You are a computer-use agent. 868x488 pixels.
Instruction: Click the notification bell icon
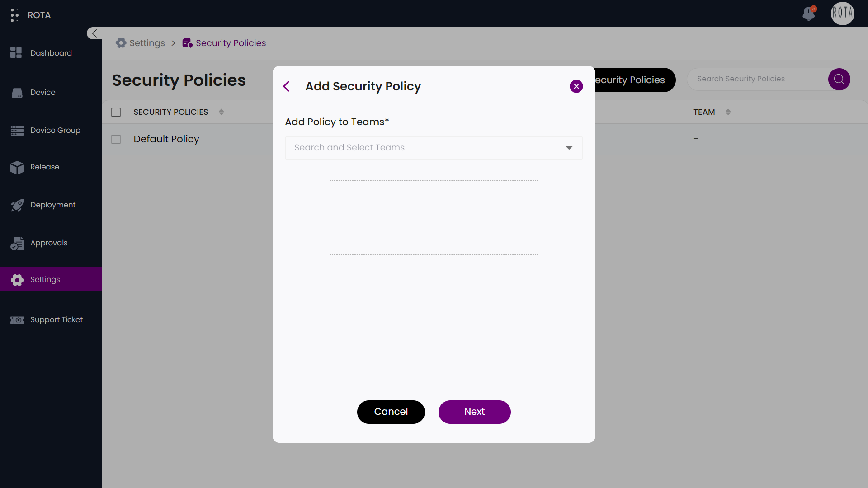[x=808, y=14]
